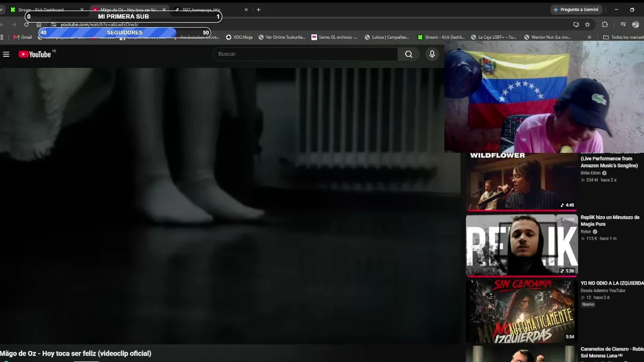Open the Stream - Kick Dashb bookmark
644x362 pixels.
[x=441, y=37]
